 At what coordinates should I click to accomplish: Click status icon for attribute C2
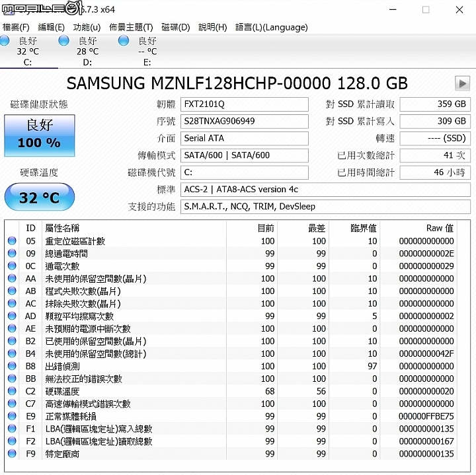pyautogui.click(x=12, y=390)
